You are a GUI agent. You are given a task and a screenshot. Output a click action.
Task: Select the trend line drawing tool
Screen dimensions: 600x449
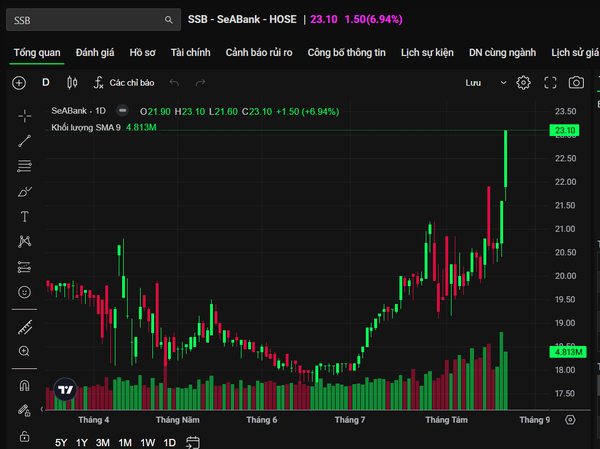pyautogui.click(x=24, y=141)
